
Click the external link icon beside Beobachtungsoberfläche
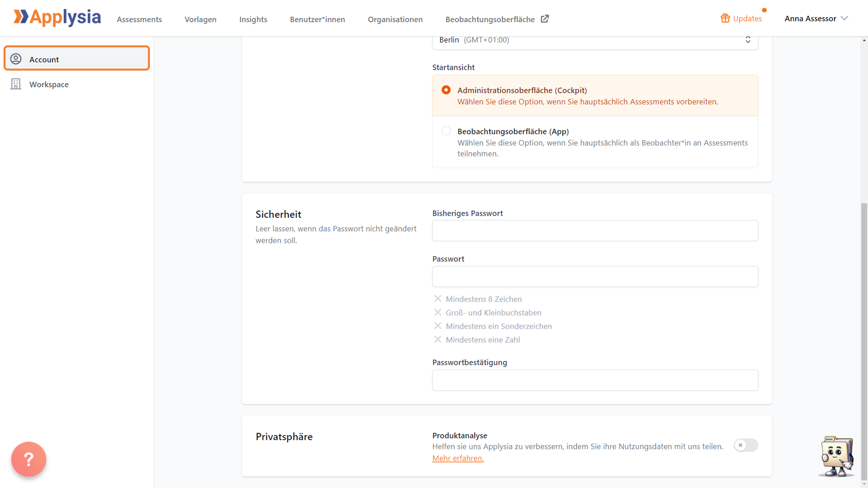click(x=544, y=19)
